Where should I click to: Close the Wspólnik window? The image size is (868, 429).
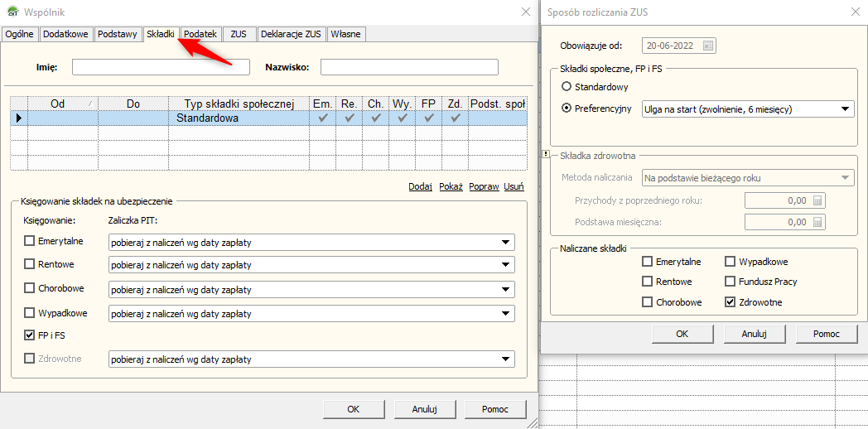click(x=526, y=12)
